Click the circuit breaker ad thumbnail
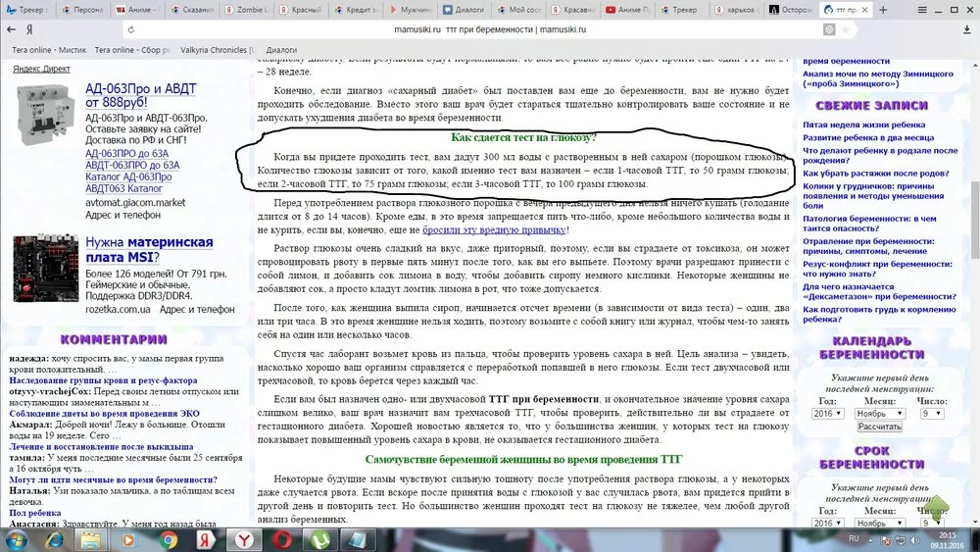The width and height of the screenshot is (980, 552). pyautogui.click(x=47, y=114)
